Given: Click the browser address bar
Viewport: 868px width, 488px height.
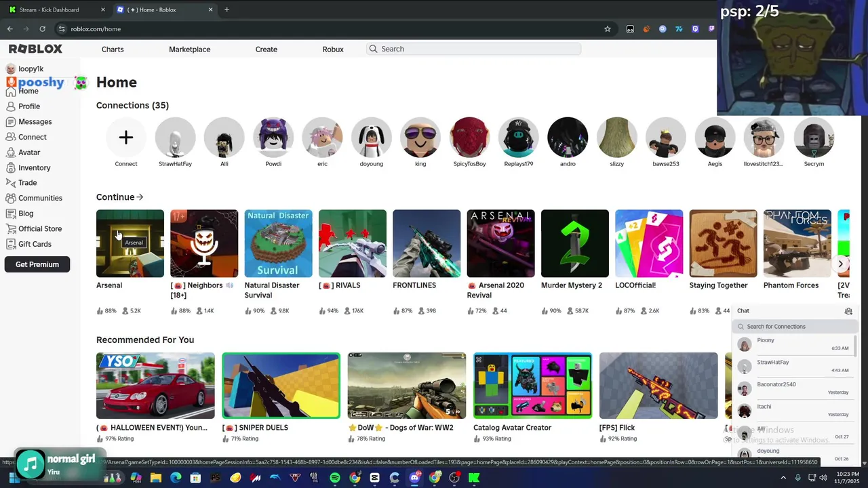Looking at the screenshot, I should click(332, 29).
